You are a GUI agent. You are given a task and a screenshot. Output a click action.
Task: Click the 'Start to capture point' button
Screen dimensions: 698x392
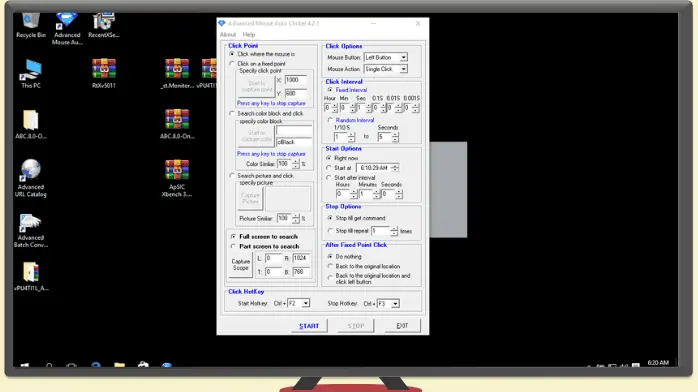tap(256, 86)
